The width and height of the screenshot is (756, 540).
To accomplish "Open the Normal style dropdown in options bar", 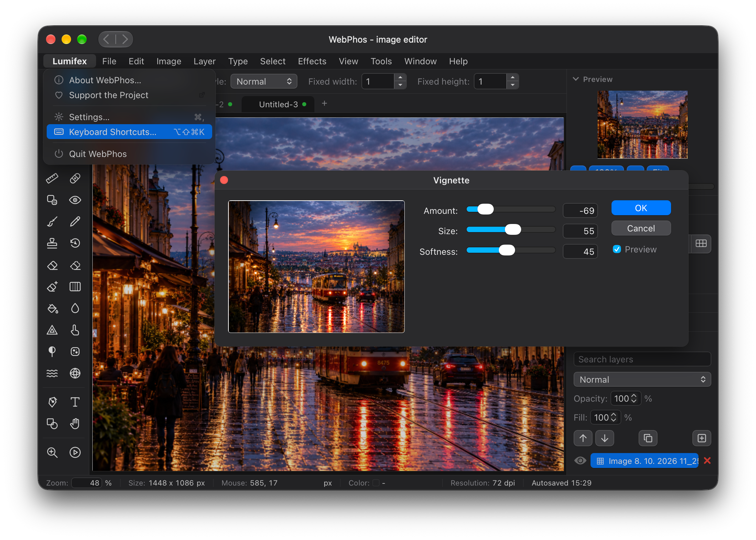I will pos(264,82).
